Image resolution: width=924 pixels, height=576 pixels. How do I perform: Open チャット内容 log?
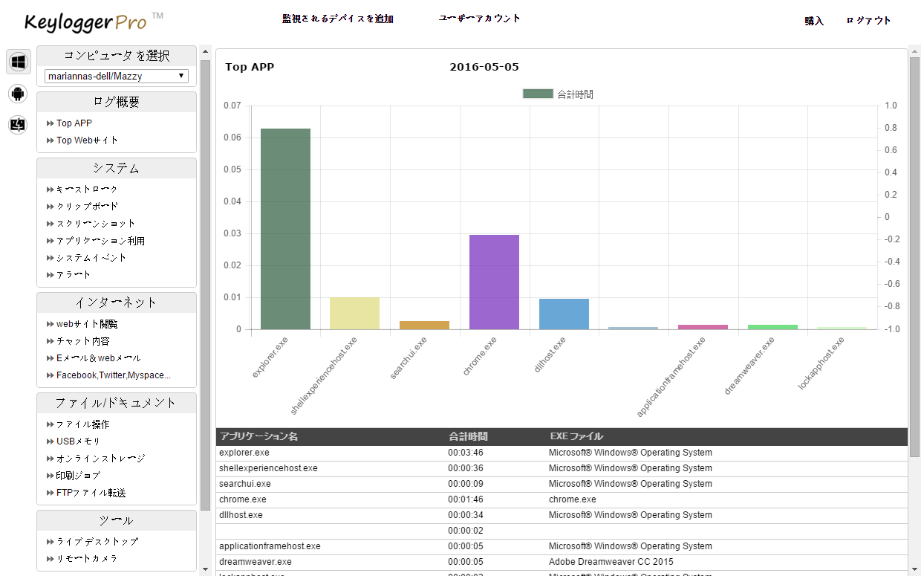point(82,341)
